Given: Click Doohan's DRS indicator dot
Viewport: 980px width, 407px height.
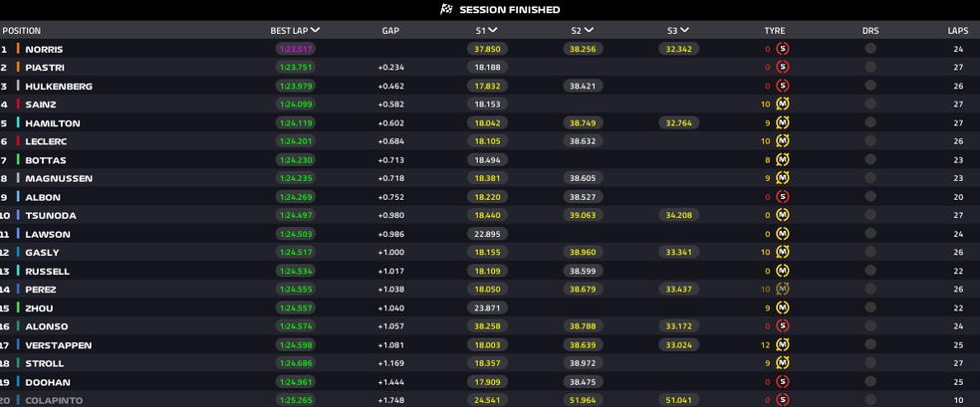Looking at the screenshot, I should pos(870,381).
